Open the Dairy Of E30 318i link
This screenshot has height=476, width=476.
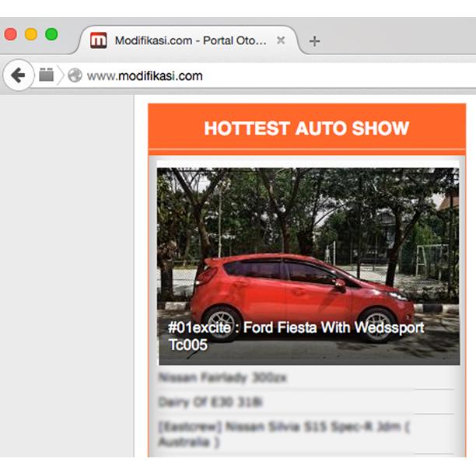(210, 402)
